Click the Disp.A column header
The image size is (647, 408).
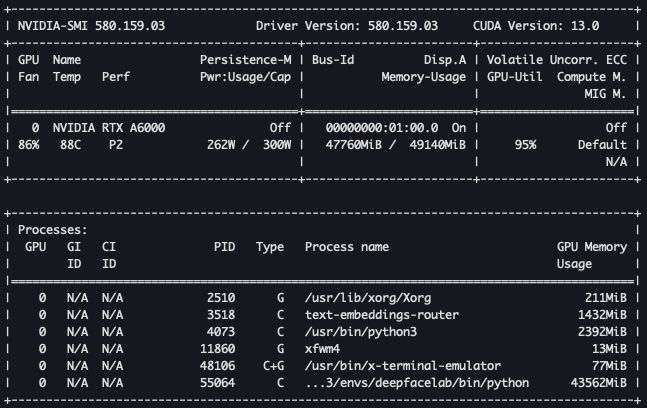click(x=445, y=60)
